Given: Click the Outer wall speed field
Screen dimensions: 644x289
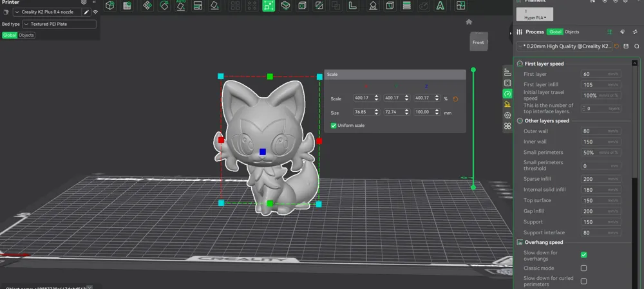Looking at the screenshot, I should 601,131.
